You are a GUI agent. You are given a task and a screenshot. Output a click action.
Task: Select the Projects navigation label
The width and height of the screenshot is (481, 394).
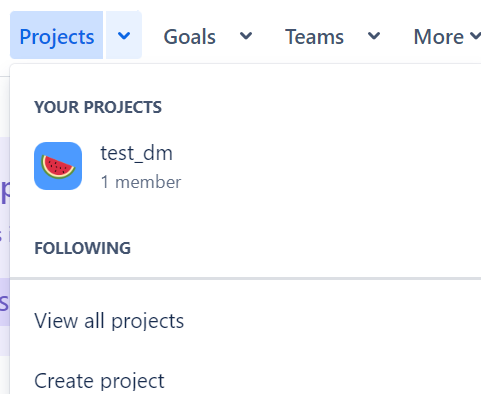click(57, 35)
